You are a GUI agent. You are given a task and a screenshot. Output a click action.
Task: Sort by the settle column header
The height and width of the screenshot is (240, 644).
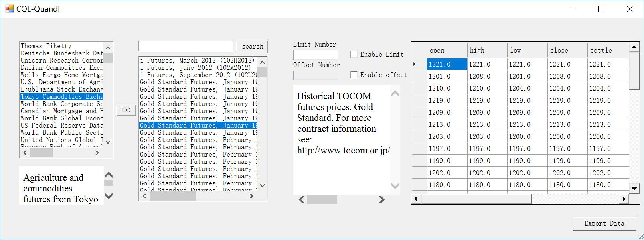tap(608, 50)
